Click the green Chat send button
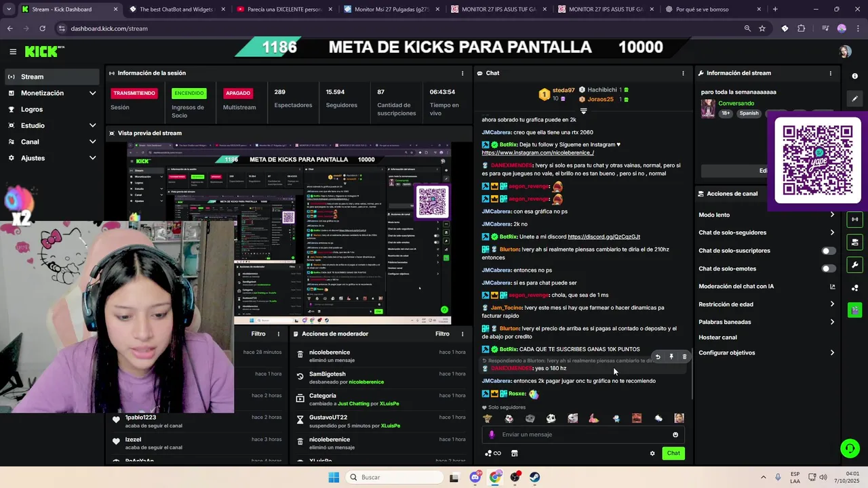 pos(673,453)
